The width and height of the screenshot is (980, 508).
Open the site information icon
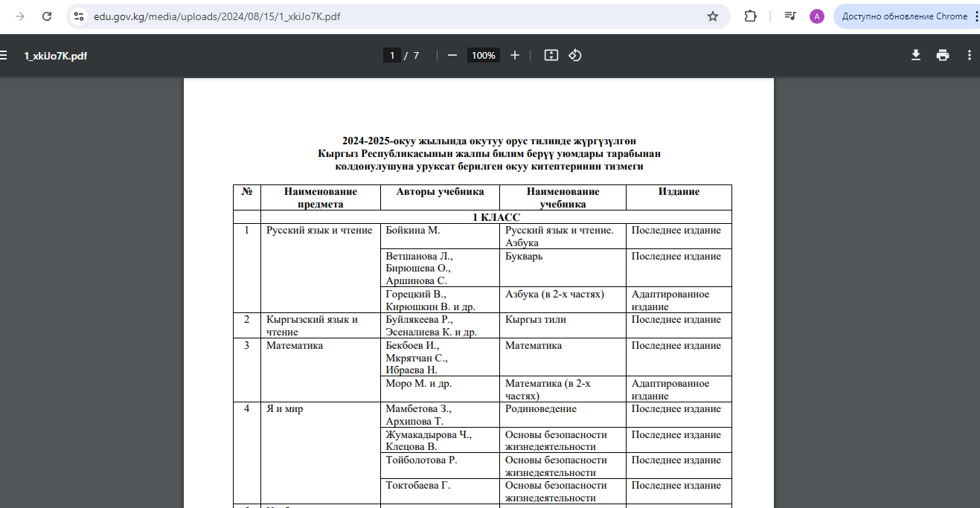[79, 16]
